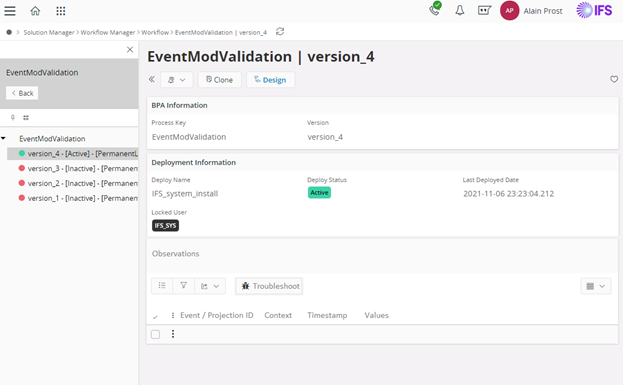623x385 pixels.
Task: Select version_2 [Inactive] in the tree
Action: (x=78, y=183)
